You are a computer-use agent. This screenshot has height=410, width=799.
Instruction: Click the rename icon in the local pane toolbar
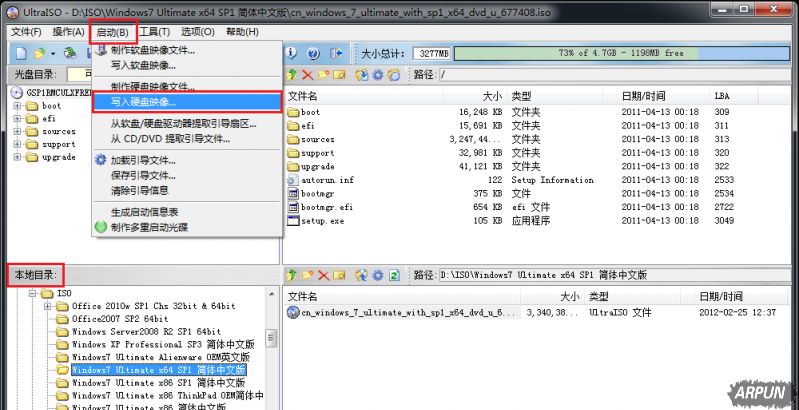(339, 275)
